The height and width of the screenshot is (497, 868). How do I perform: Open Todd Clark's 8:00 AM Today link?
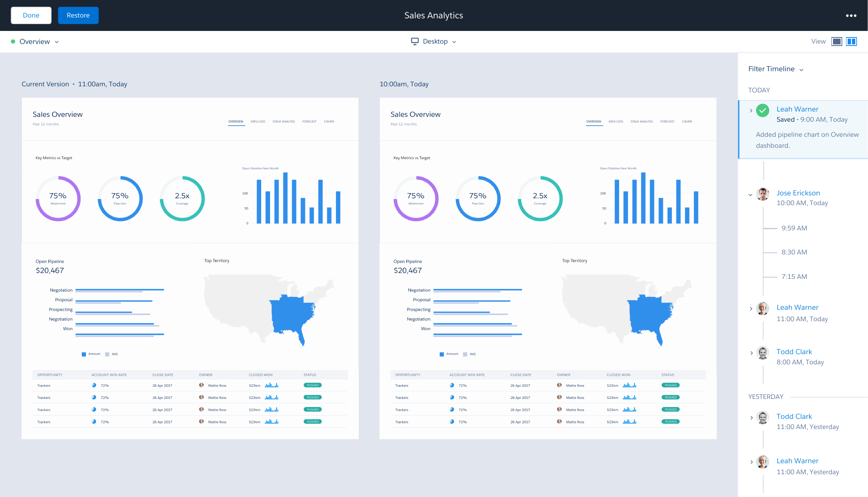pyautogui.click(x=794, y=352)
